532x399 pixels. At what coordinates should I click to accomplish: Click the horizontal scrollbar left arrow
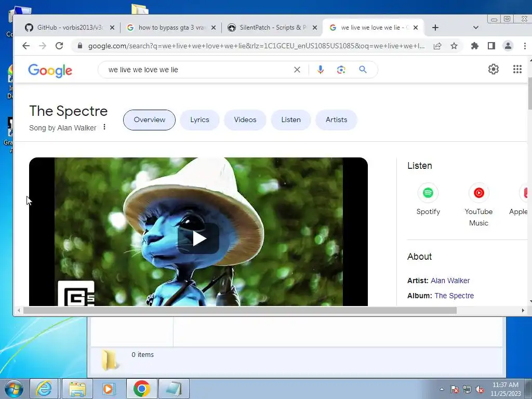click(x=19, y=310)
